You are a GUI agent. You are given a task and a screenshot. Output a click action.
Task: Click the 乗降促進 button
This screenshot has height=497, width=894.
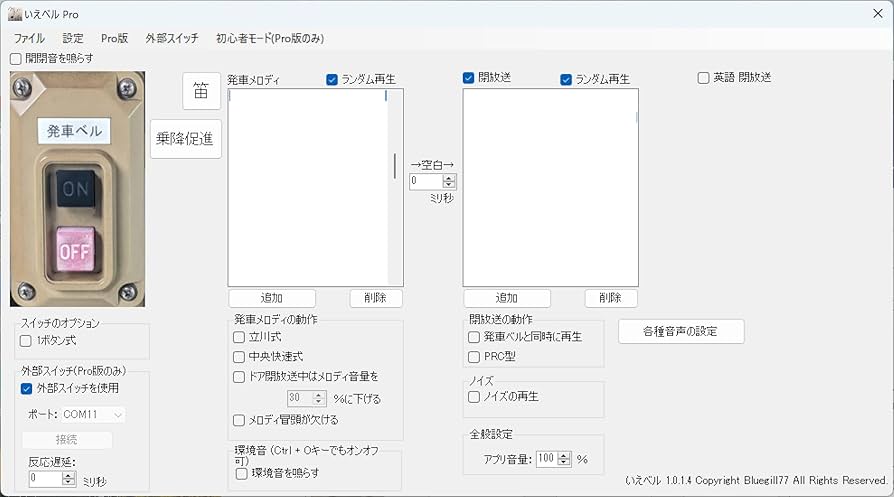pyautogui.click(x=185, y=138)
